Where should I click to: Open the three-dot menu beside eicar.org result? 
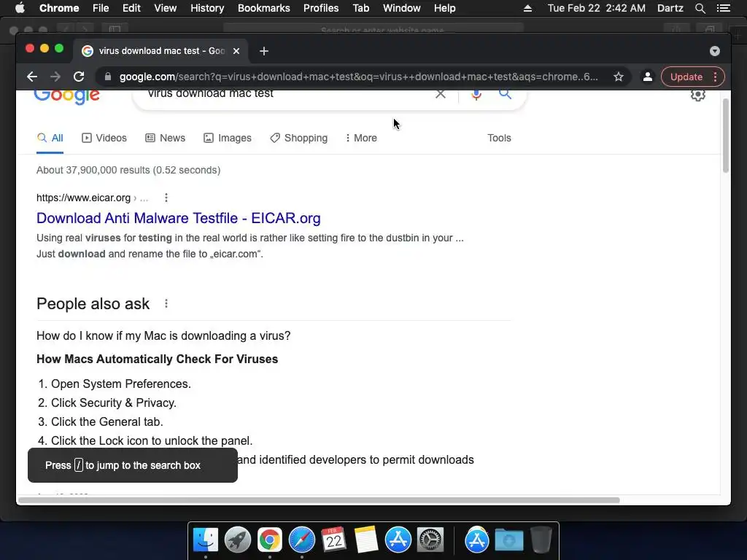[166, 198]
